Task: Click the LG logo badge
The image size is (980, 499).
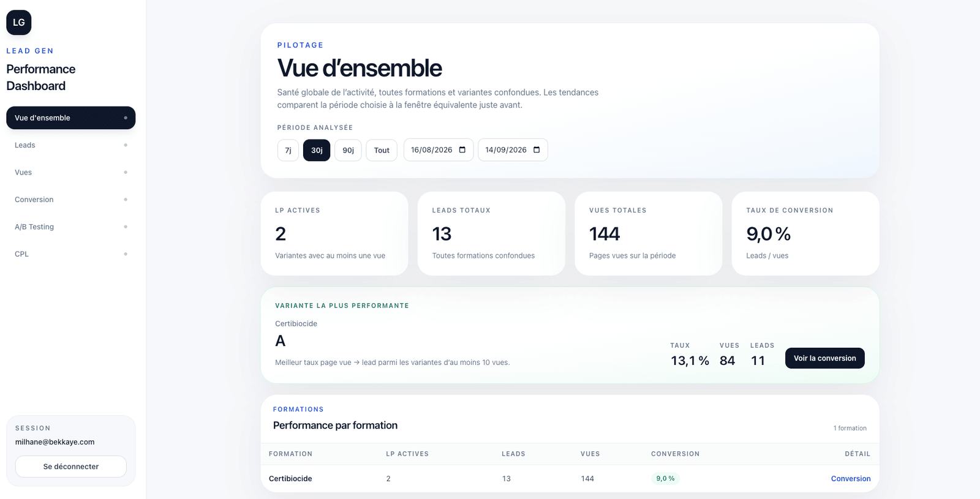Action: point(19,23)
